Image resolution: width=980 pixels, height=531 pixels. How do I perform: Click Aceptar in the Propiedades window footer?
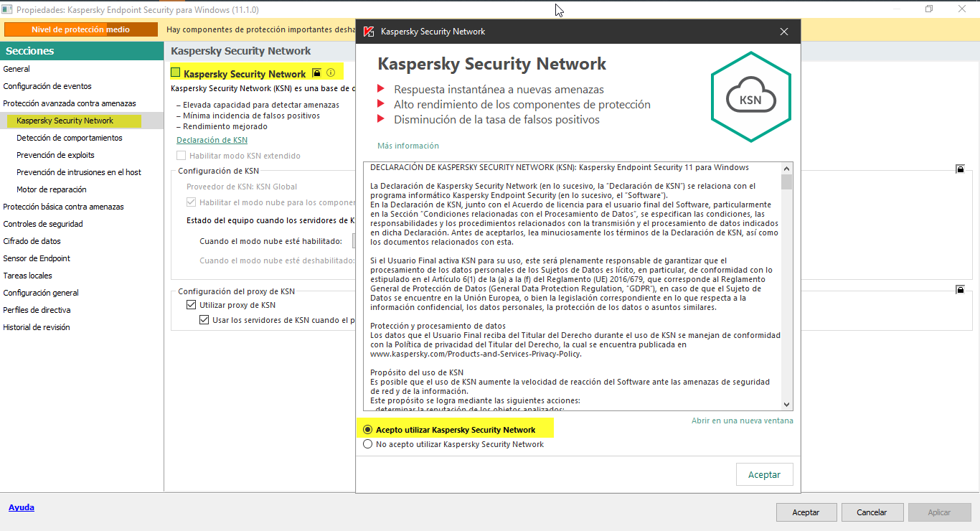click(806, 512)
